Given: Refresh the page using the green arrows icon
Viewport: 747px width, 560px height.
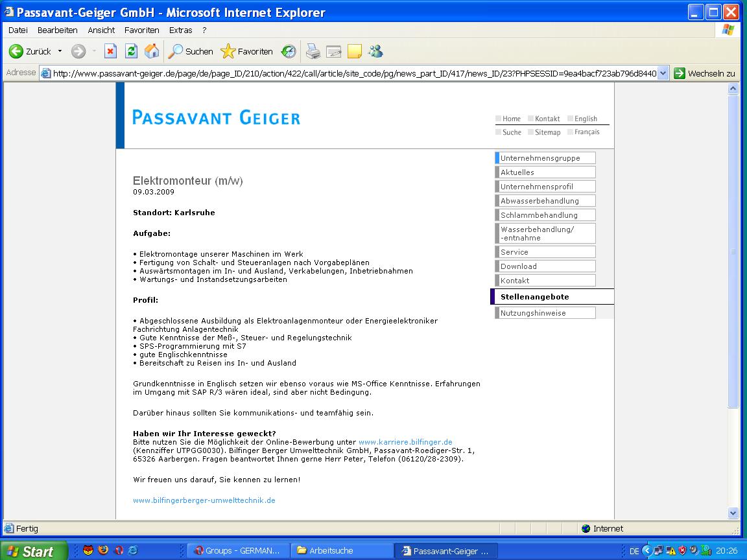Looking at the screenshot, I should pyautogui.click(x=132, y=51).
